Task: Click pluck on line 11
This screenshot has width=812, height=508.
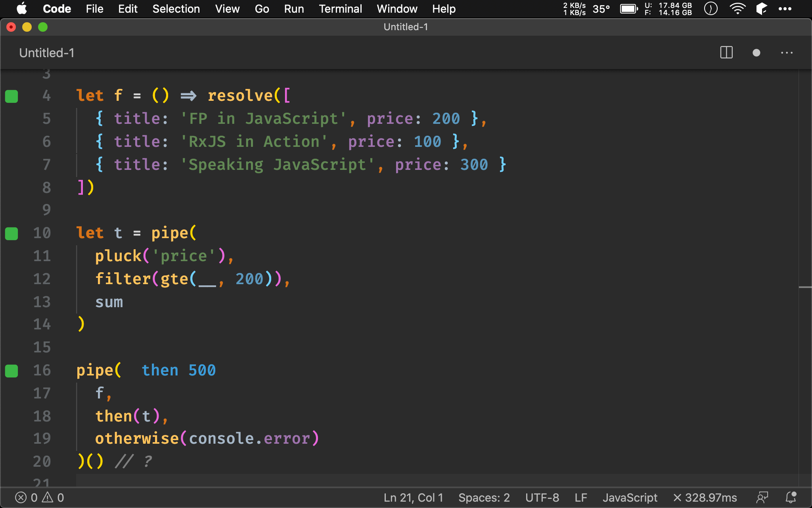Action: tap(118, 256)
